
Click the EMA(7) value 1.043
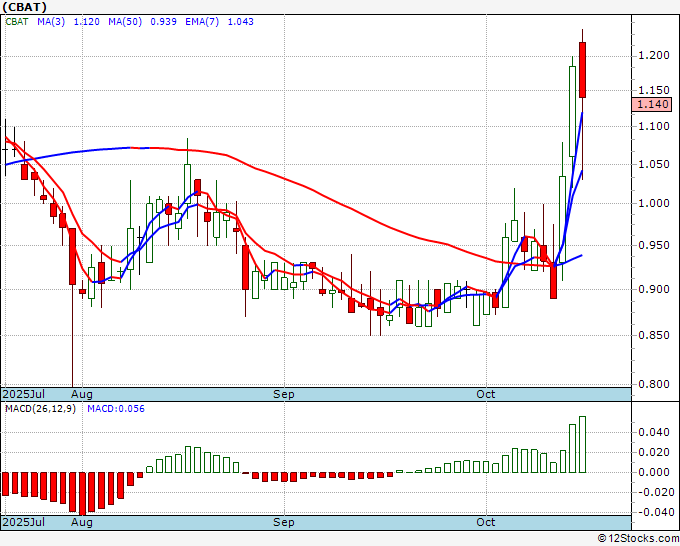click(x=241, y=22)
